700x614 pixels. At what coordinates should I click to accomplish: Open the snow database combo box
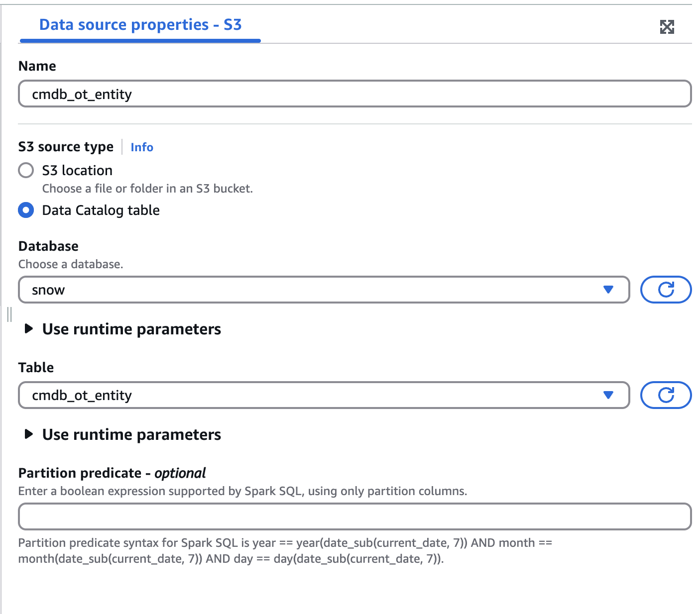point(324,290)
